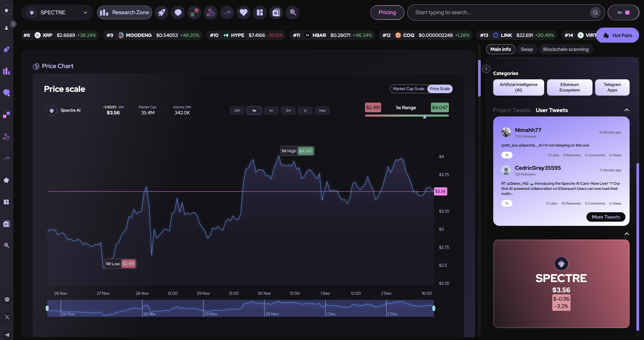The image size is (644, 340).
Task: Open the dashboard layout icon in top toolbar
Action: coord(260,12)
